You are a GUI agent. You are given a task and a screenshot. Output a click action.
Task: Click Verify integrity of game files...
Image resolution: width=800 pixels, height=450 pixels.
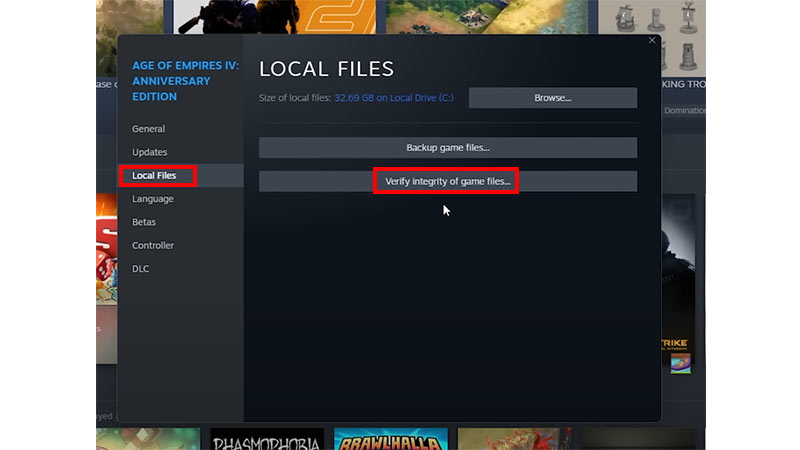pyautogui.click(x=448, y=181)
